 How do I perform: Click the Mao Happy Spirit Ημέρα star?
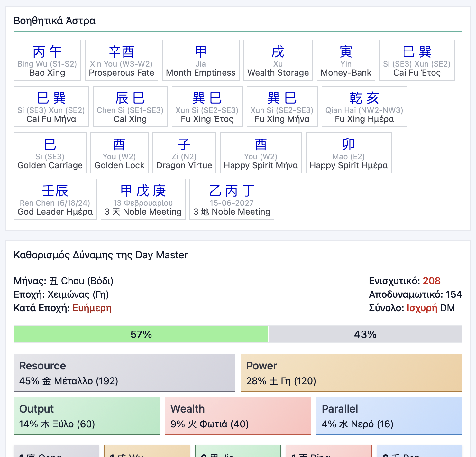(349, 153)
